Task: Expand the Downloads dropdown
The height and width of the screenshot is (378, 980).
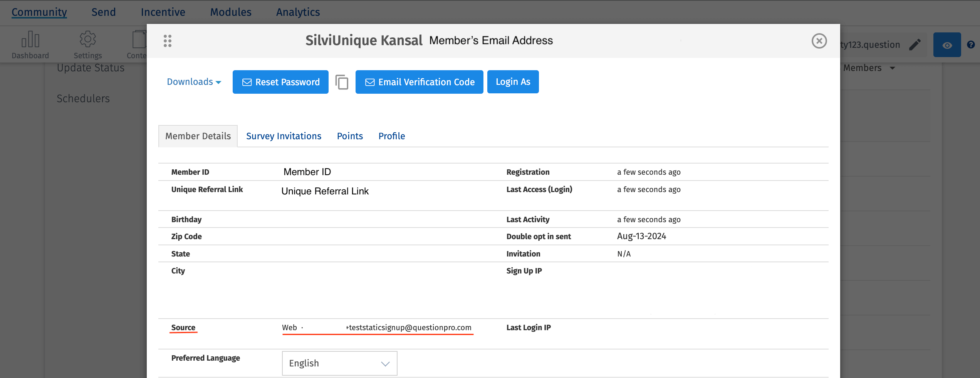Action: pos(194,82)
